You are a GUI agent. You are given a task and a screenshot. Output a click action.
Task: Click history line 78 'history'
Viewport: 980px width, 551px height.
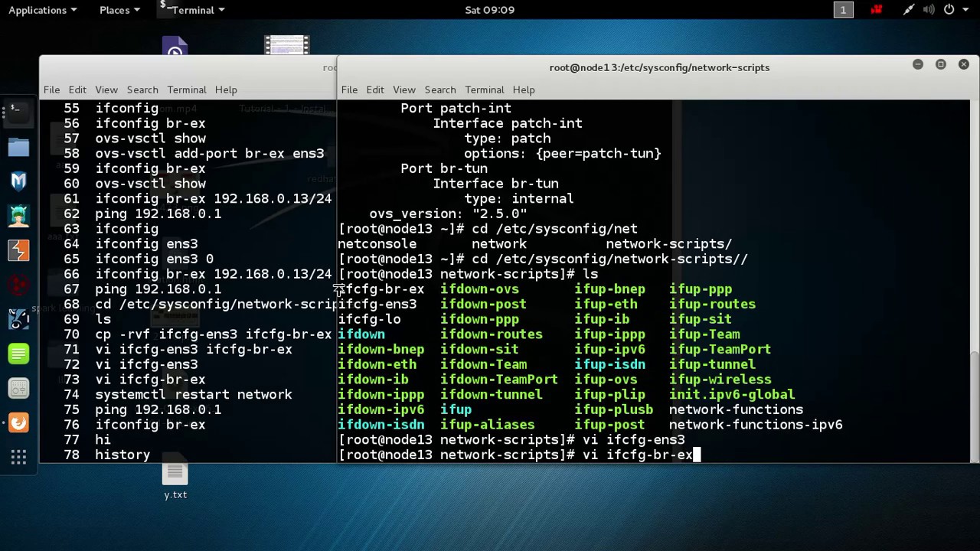point(106,455)
